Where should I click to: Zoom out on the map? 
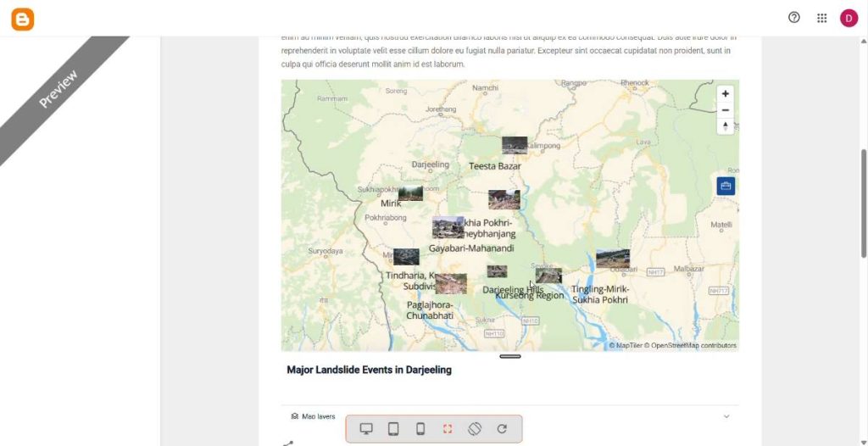[726, 109]
